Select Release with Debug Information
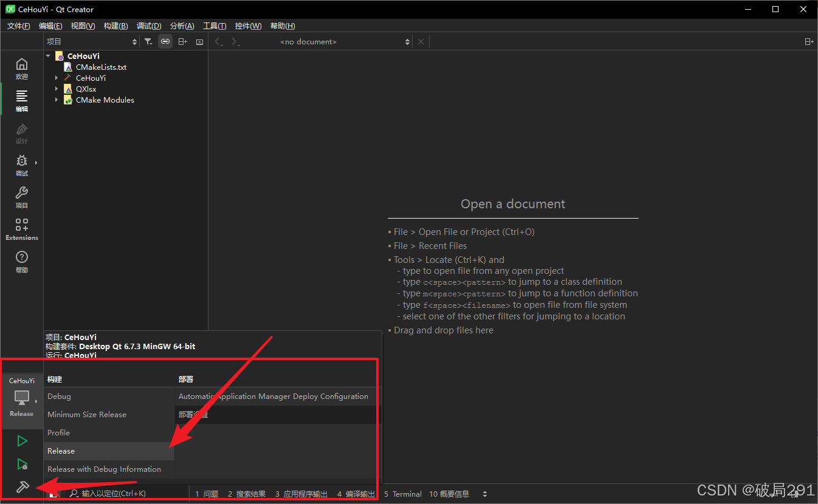 pyautogui.click(x=109, y=469)
